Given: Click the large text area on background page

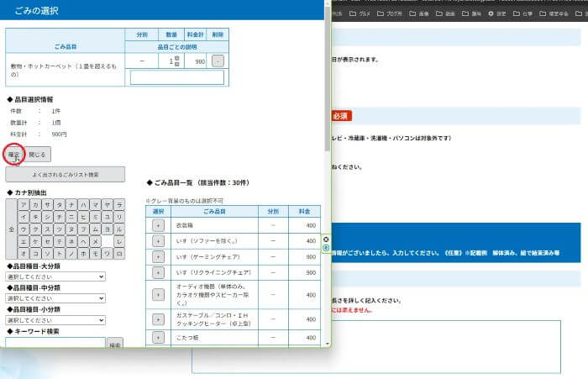Looking at the screenshot, I should tap(376, 347).
